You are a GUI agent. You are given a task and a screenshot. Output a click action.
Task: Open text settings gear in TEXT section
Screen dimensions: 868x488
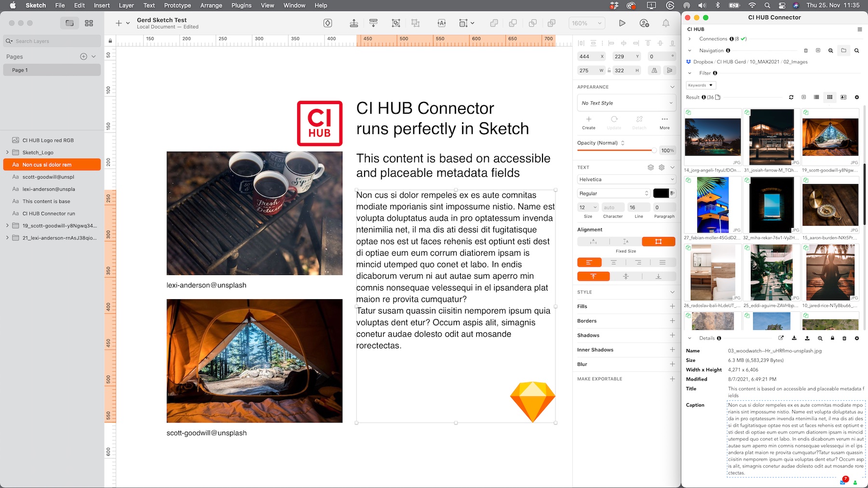coord(662,167)
